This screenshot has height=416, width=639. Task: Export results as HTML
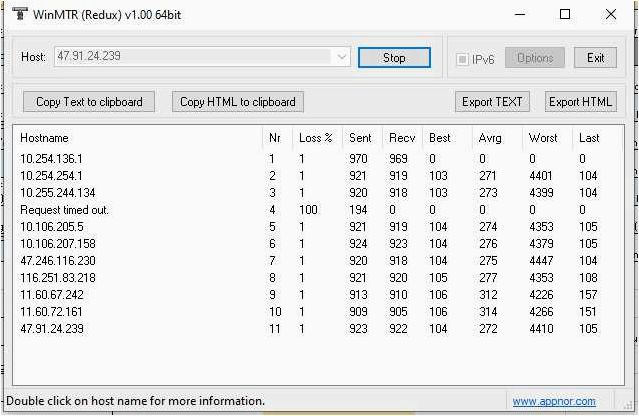pyautogui.click(x=581, y=101)
